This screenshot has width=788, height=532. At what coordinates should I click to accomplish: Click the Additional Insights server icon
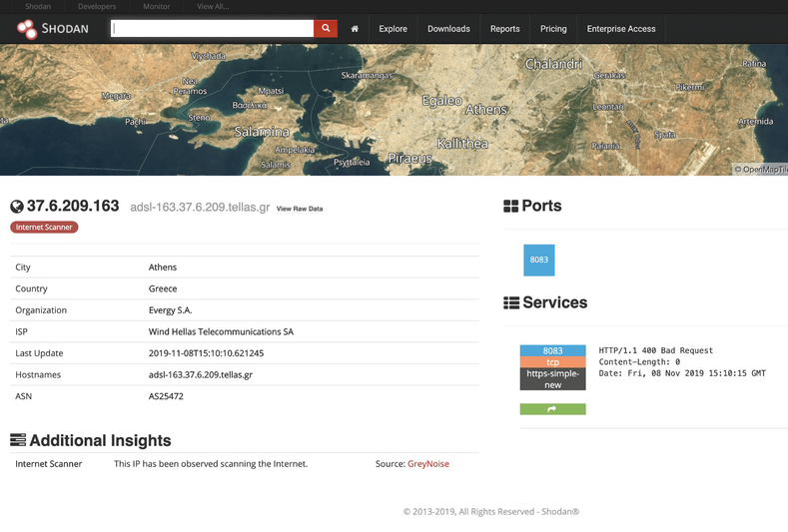point(18,440)
